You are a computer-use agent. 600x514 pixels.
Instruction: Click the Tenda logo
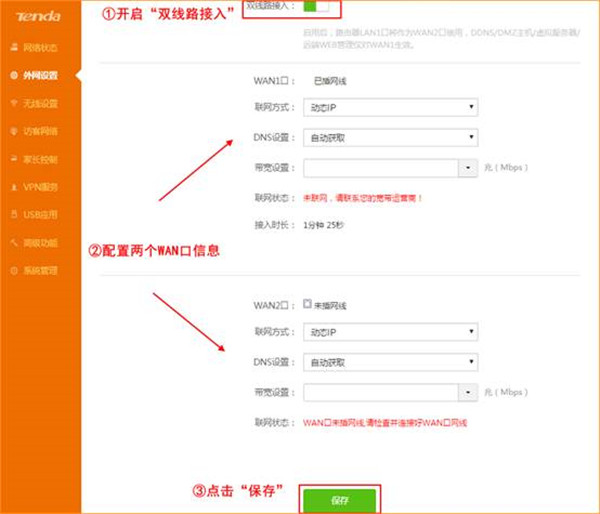pyautogui.click(x=33, y=17)
